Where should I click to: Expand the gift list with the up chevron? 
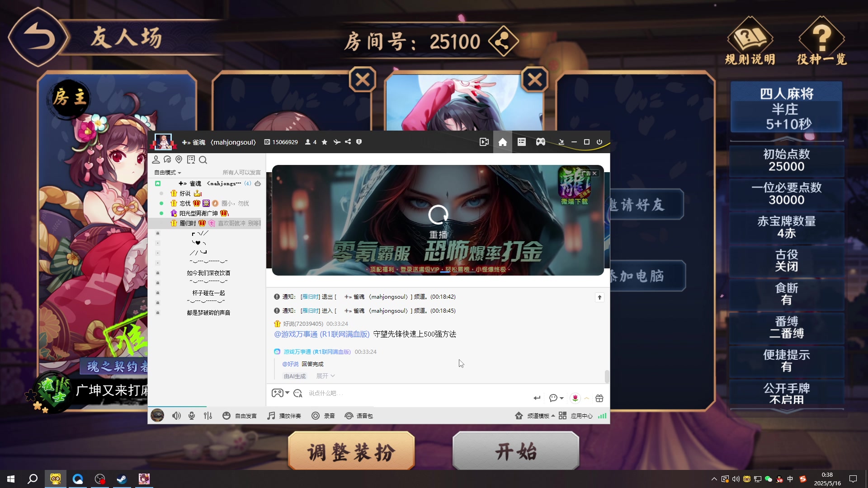click(x=586, y=398)
